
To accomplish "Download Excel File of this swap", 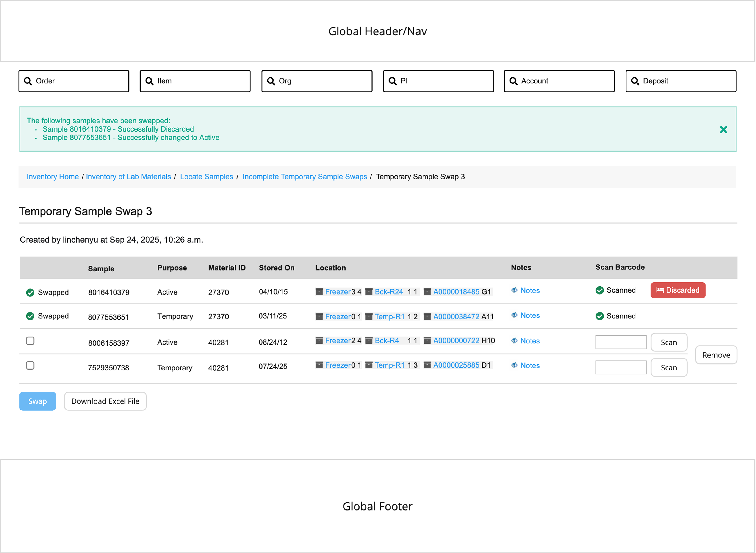I will [105, 401].
